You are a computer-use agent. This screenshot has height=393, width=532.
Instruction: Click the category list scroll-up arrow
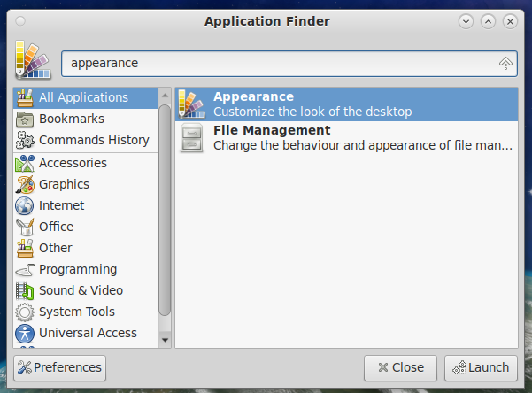tap(165, 93)
